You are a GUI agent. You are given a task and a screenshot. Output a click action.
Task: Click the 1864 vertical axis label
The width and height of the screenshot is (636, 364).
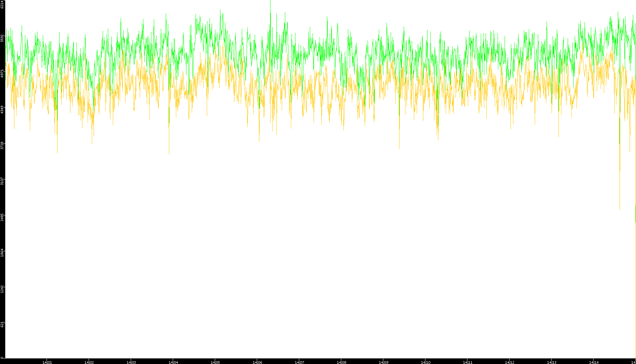(2, 253)
